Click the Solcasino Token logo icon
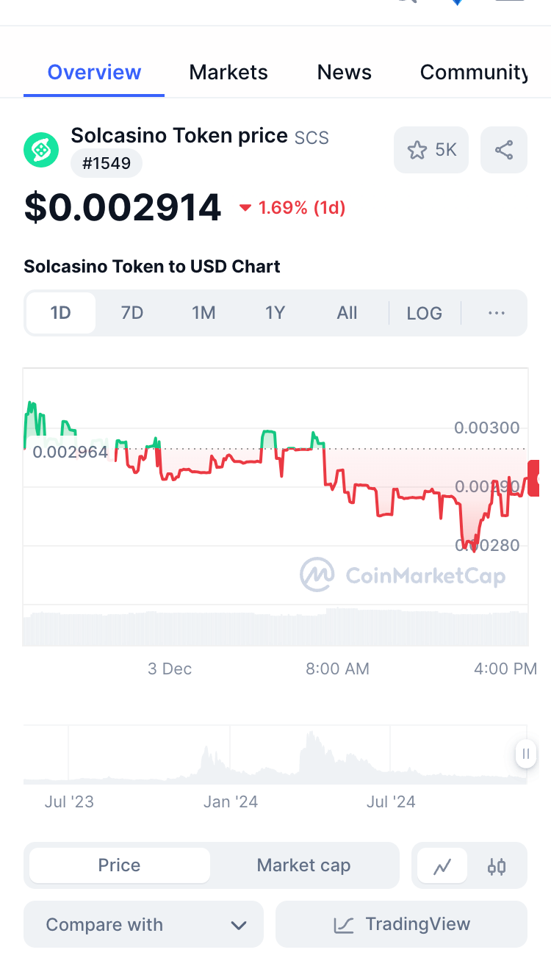The width and height of the screenshot is (551, 980). click(41, 150)
